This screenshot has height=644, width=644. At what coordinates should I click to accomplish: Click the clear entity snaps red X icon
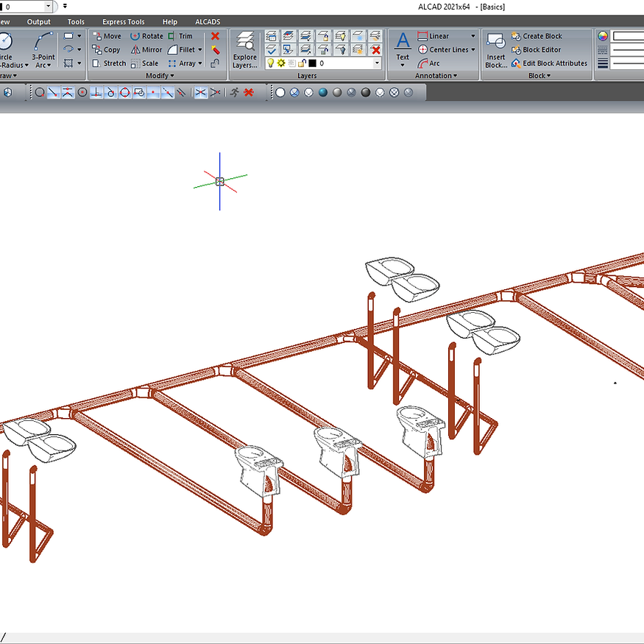tap(249, 93)
